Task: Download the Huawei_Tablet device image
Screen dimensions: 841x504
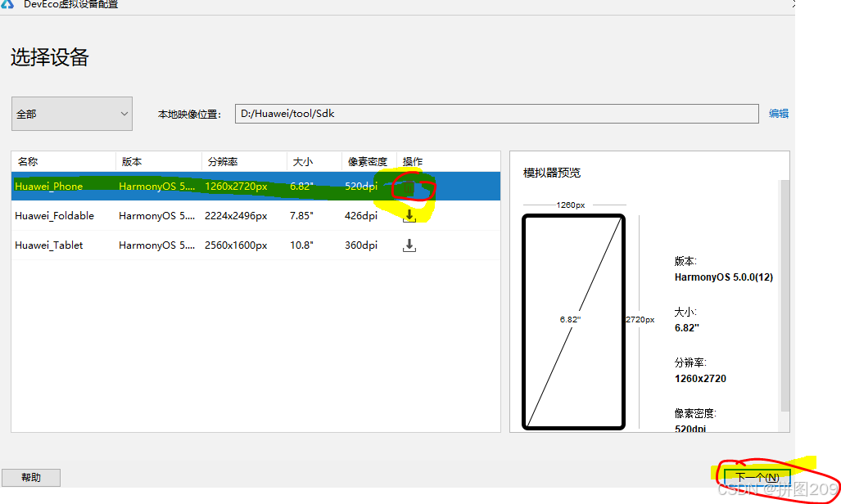Action: point(409,245)
